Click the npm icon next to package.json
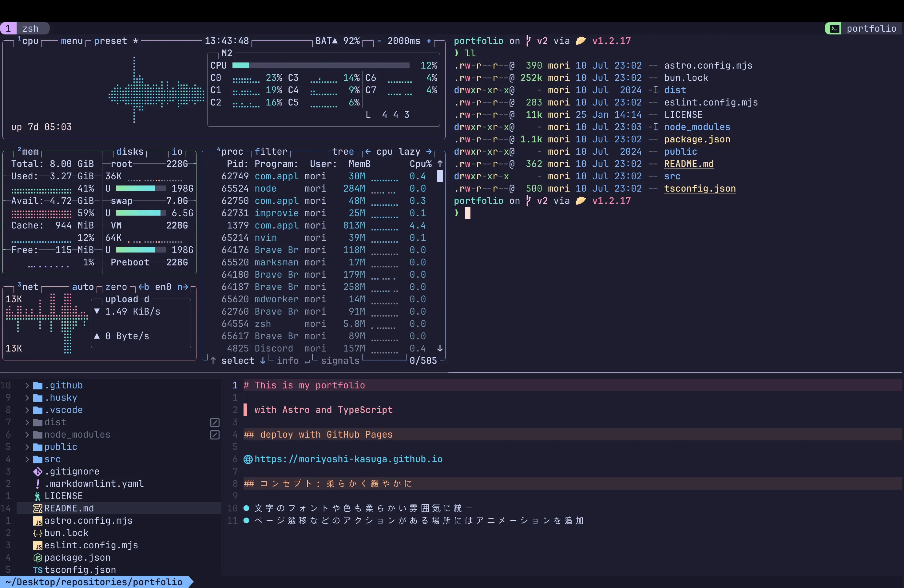 pyautogui.click(x=38, y=558)
